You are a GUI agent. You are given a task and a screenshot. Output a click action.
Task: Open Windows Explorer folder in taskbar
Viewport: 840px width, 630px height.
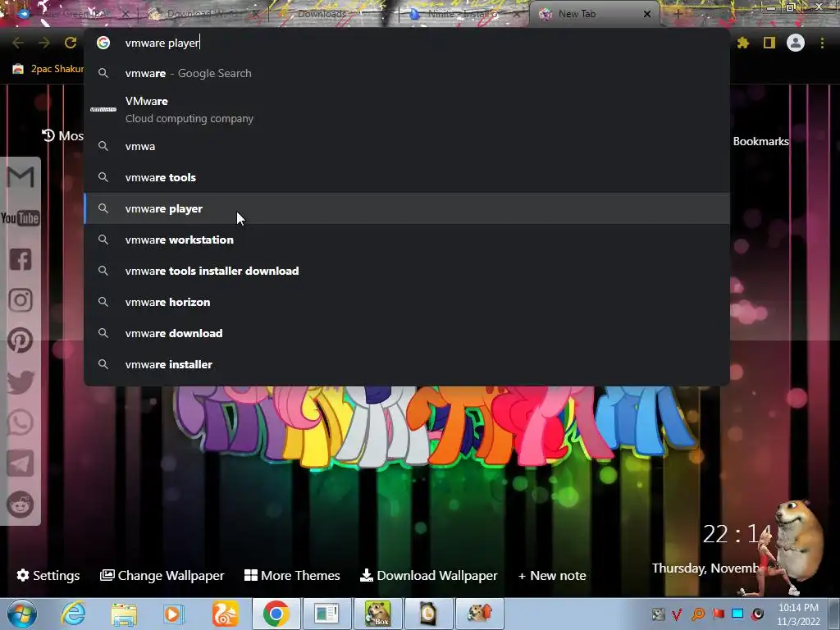(x=124, y=614)
